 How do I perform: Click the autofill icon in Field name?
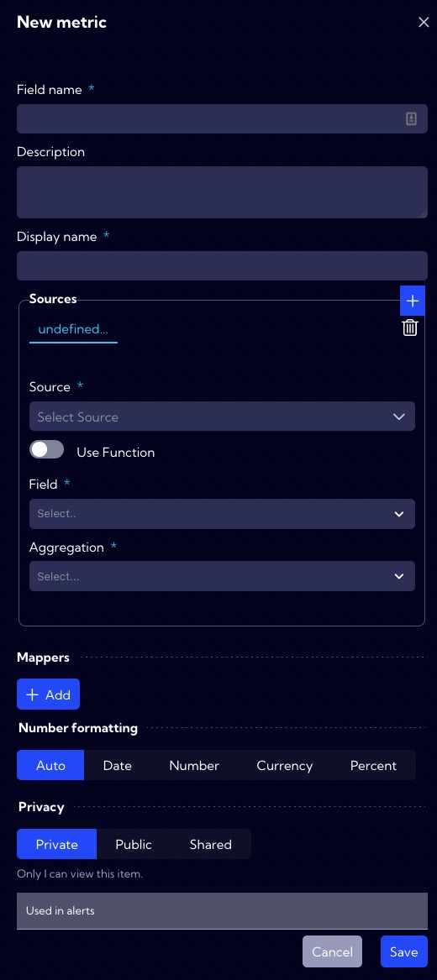[411, 118]
